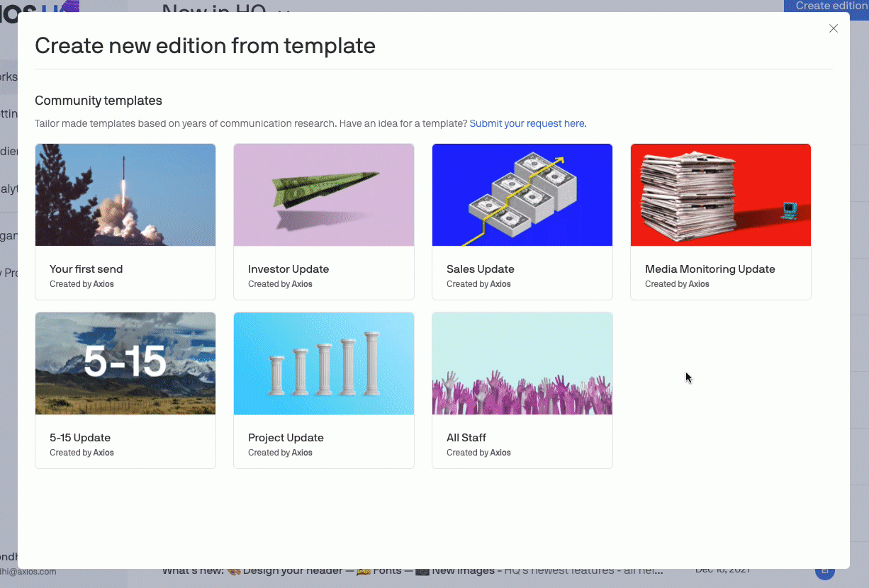Click 'Created by Axios' under 5-15 Update

pos(82,453)
